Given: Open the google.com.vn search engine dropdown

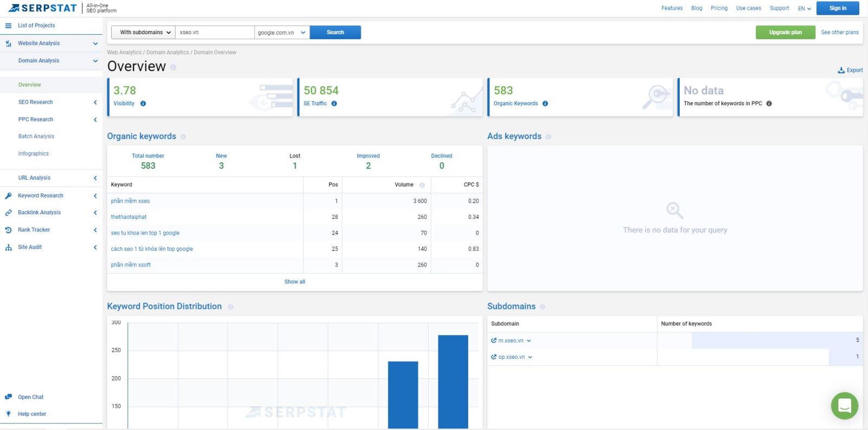Looking at the screenshot, I should (x=282, y=33).
